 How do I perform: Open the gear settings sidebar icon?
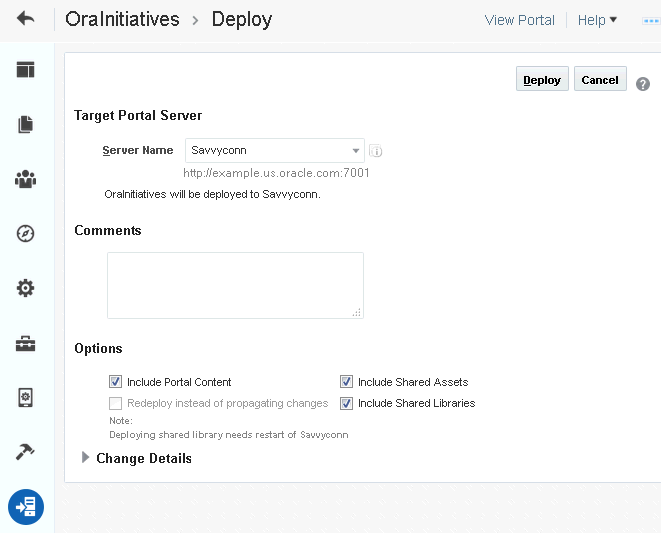[25, 288]
